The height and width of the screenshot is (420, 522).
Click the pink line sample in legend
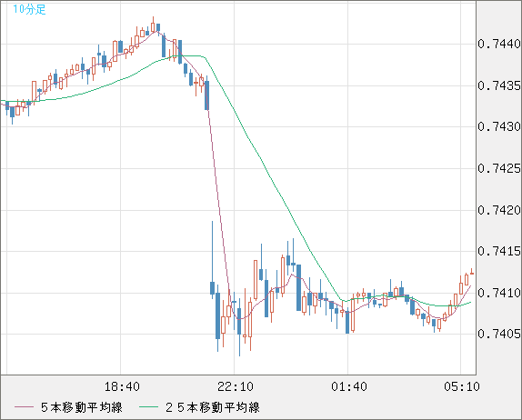(24, 407)
